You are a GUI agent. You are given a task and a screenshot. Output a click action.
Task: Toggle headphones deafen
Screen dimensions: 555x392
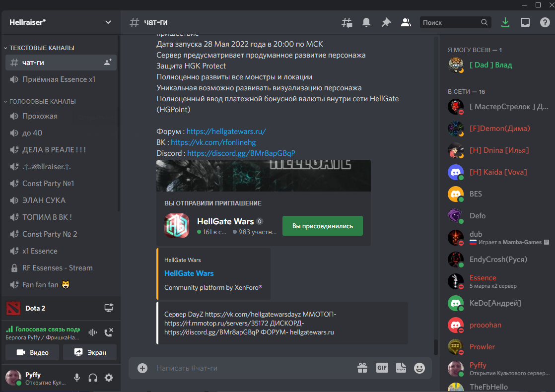93,378
